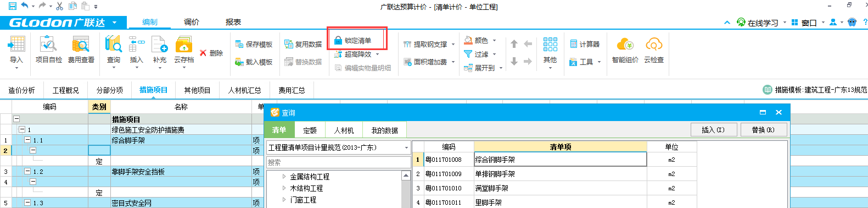Click the 搜索 search field

(x=339, y=162)
